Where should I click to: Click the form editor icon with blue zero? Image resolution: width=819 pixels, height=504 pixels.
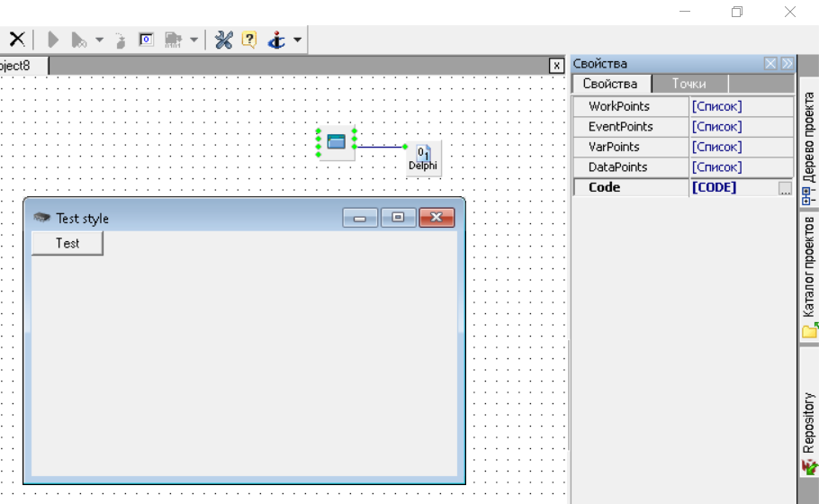146,40
